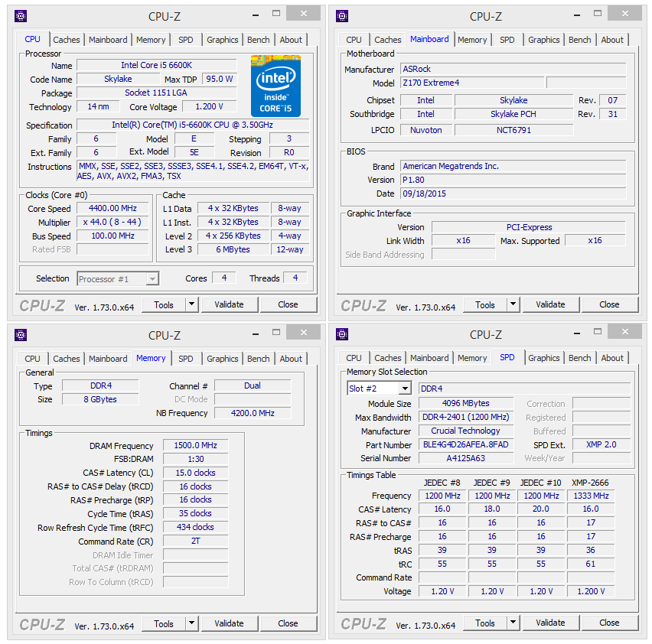The image size is (652, 644).
Task: Click the Command Rate 2T value
Action: pyautogui.click(x=195, y=541)
